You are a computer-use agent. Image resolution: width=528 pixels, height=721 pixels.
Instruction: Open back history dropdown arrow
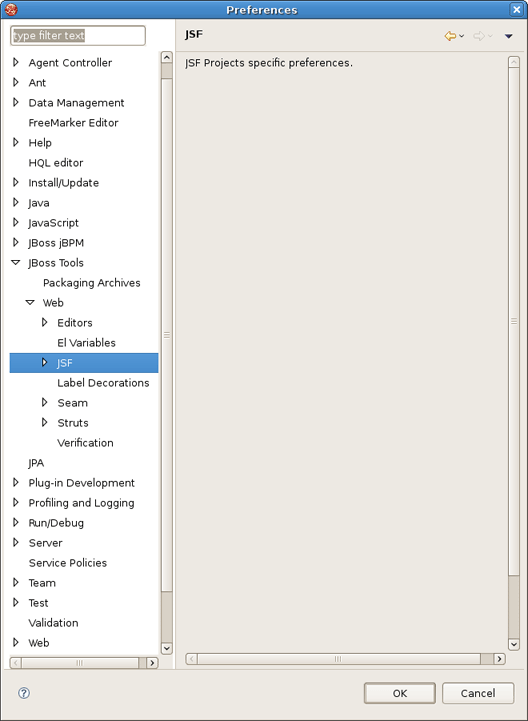462,36
